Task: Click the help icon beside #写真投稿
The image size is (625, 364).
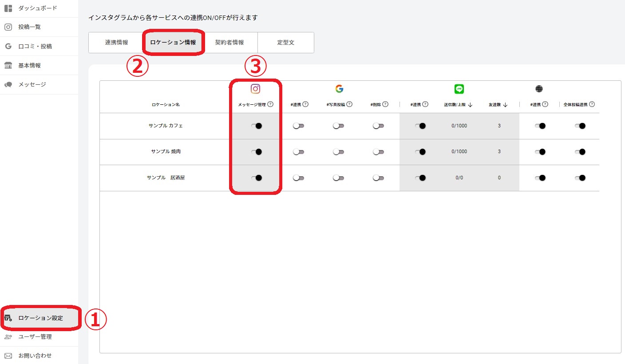Action: pos(349,104)
